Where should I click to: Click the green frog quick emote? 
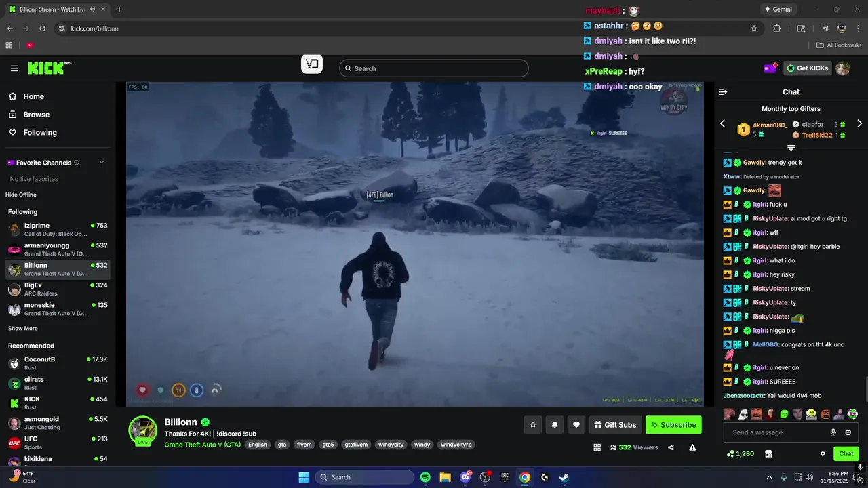(785, 413)
